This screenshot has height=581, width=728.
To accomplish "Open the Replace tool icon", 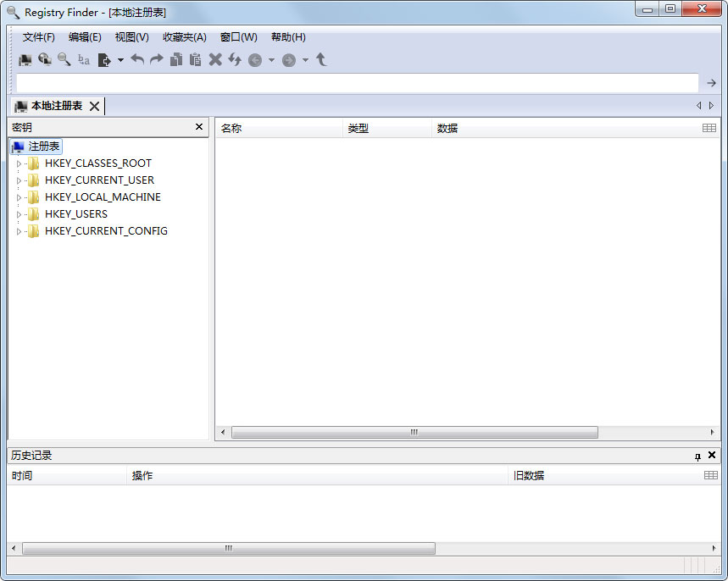I will point(84,60).
